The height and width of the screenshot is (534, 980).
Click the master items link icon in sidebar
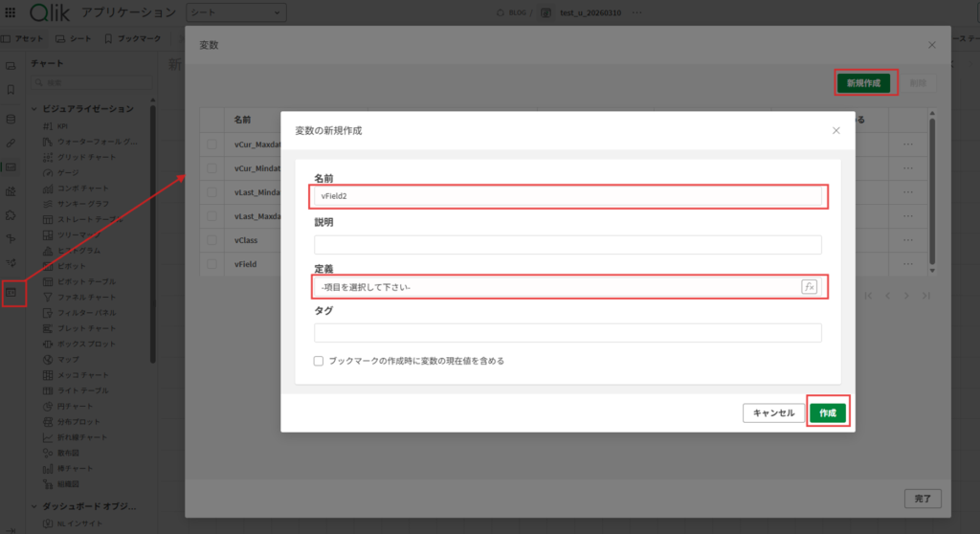(x=11, y=142)
